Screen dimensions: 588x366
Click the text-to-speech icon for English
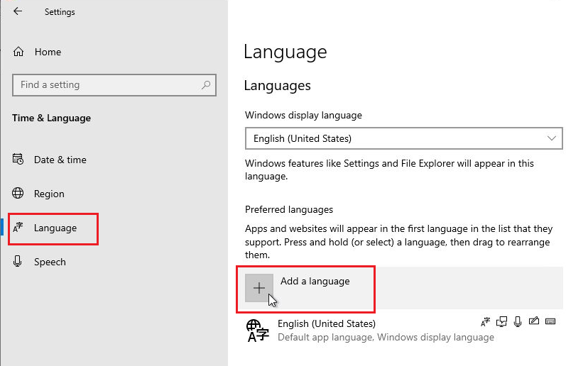(502, 321)
